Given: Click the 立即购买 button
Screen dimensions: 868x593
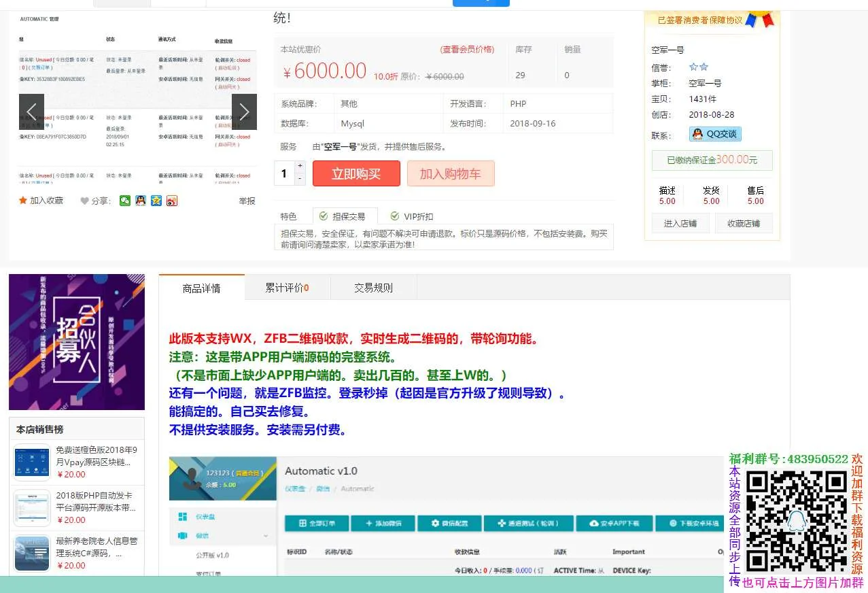Looking at the screenshot, I should pos(356,173).
